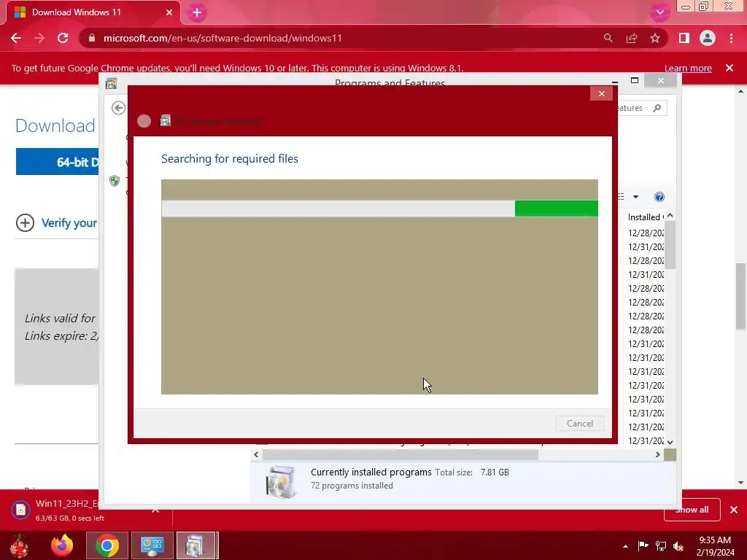The image size is (747, 560).
Task: Open the Chrome profile avatar
Action: 708,38
